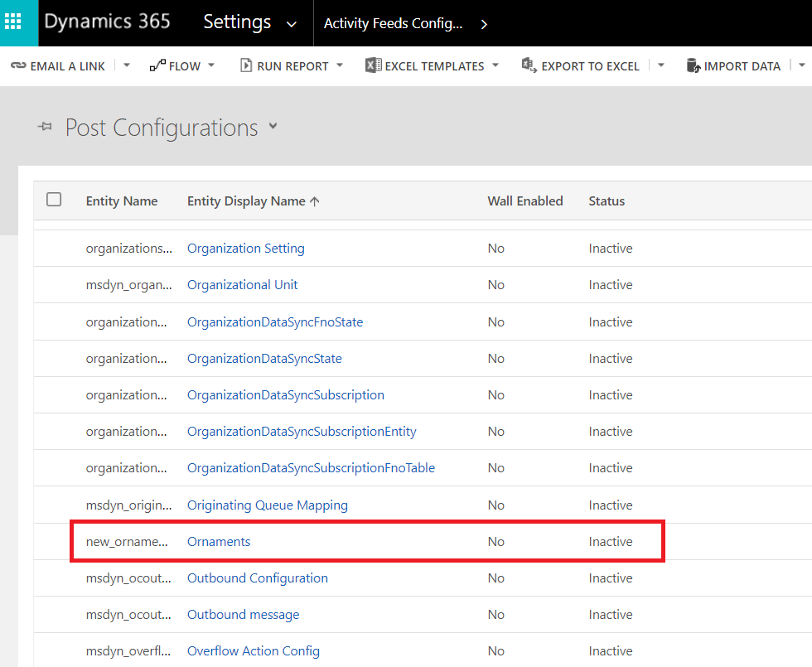This screenshot has height=667, width=812.
Task: Open the Originating Queue Mapping record
Action: point(267,505)
